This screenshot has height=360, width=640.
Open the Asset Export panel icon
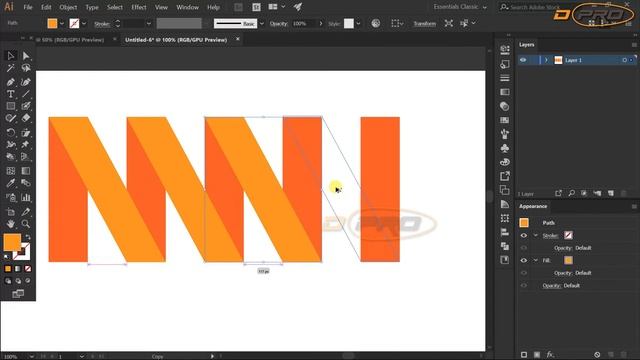(505, 176)
